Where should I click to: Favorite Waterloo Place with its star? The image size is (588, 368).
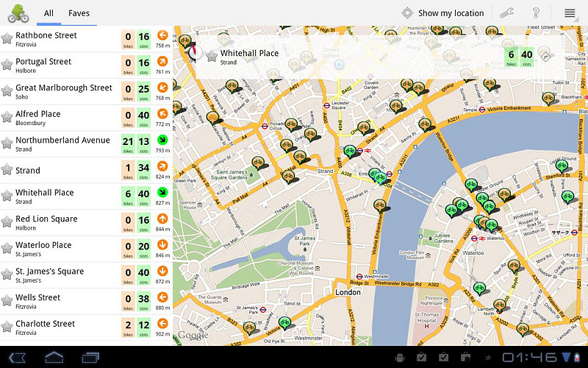7,248
